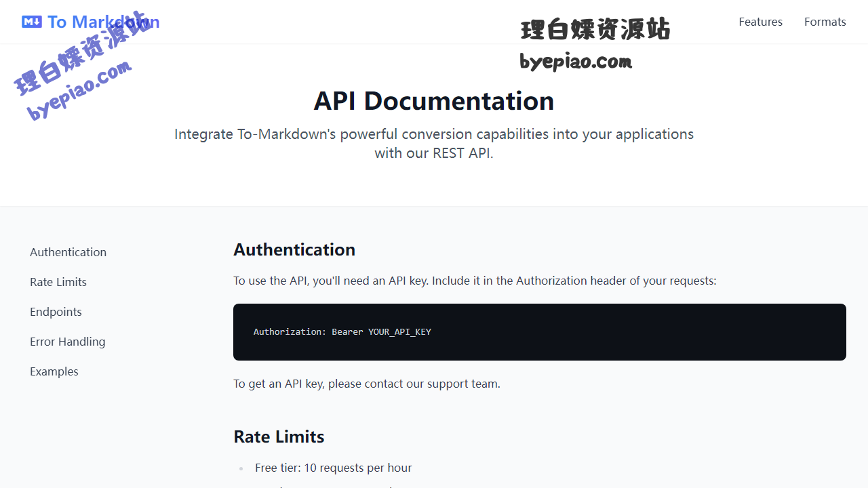
Task: Click the API Documentation page title
Action: [434, 101]
